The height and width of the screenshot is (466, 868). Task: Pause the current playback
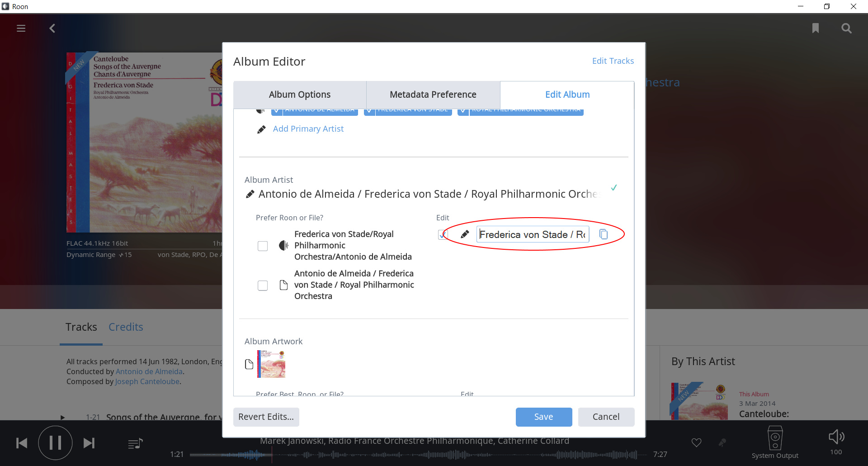coord(55,443)
